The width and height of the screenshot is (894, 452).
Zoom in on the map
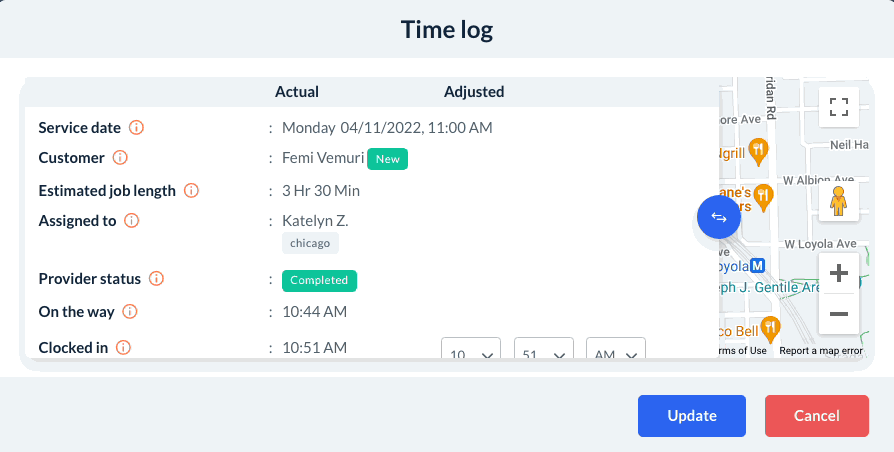[838, 272]
